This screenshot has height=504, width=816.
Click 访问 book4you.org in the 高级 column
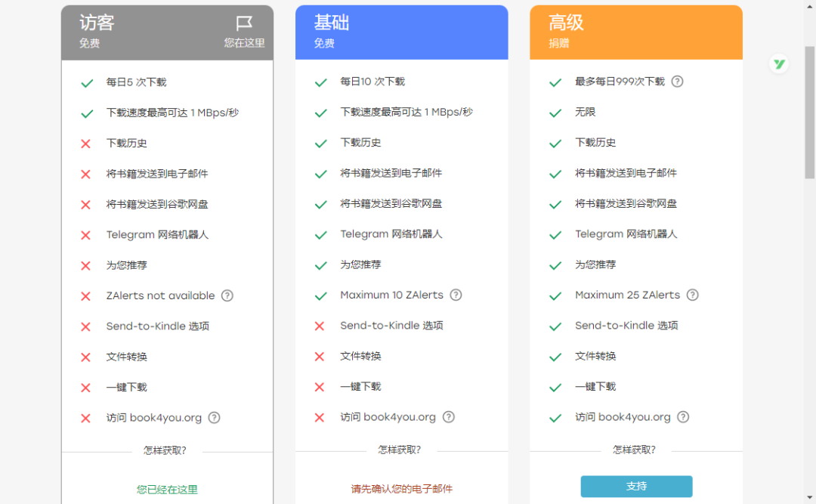(623, 417)
